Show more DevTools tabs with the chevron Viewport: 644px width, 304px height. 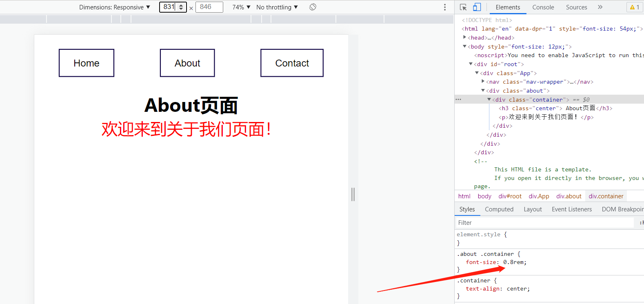(600, 7)
